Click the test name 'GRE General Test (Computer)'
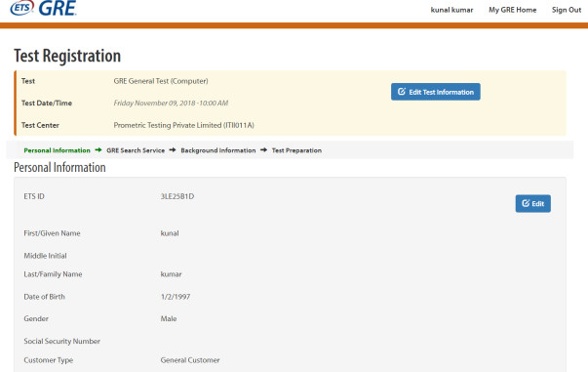 [x=161, y=81]
